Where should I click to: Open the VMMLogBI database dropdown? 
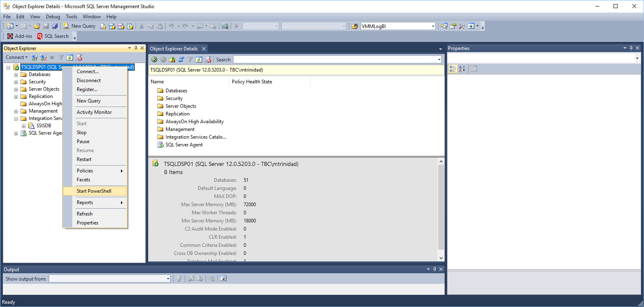point(433,26)
